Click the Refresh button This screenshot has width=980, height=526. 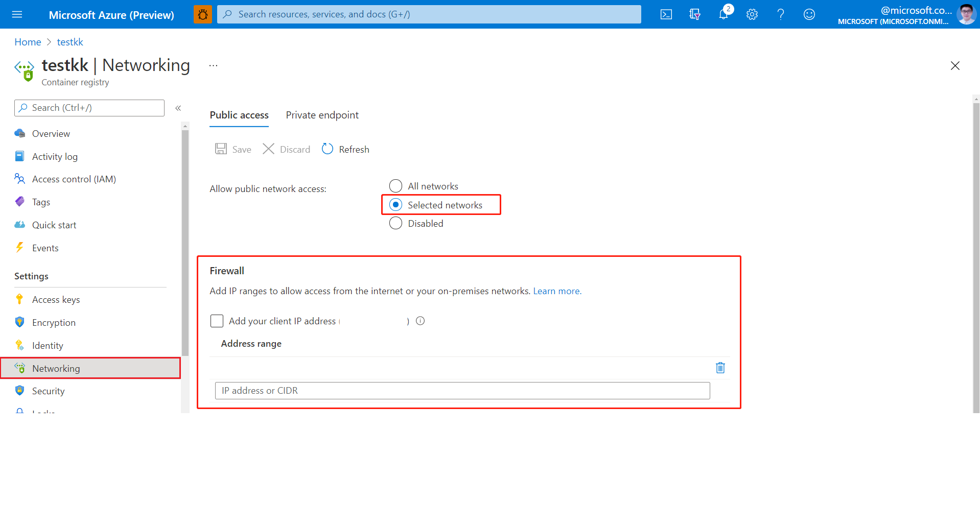pos(345,149)
